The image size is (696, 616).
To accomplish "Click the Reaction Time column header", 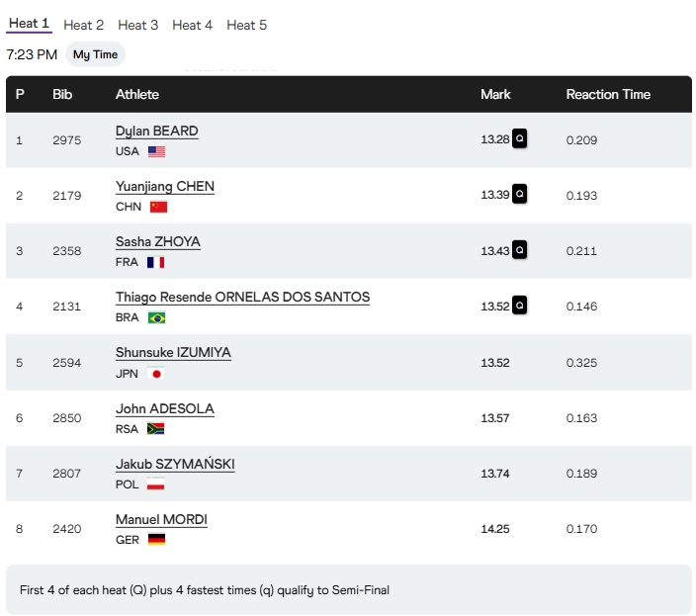I will 608,94.
